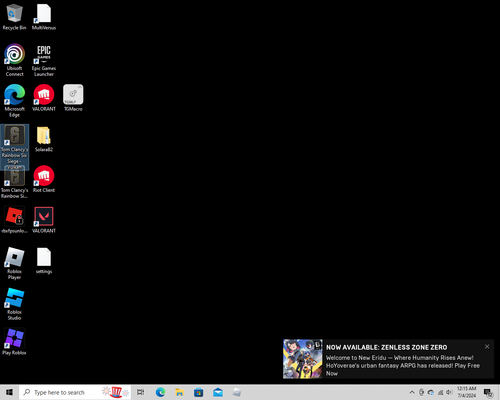The image size is (500, 400).
Task: Dismiss the Zenless Zone Zero notification
Action: (487, 347)
